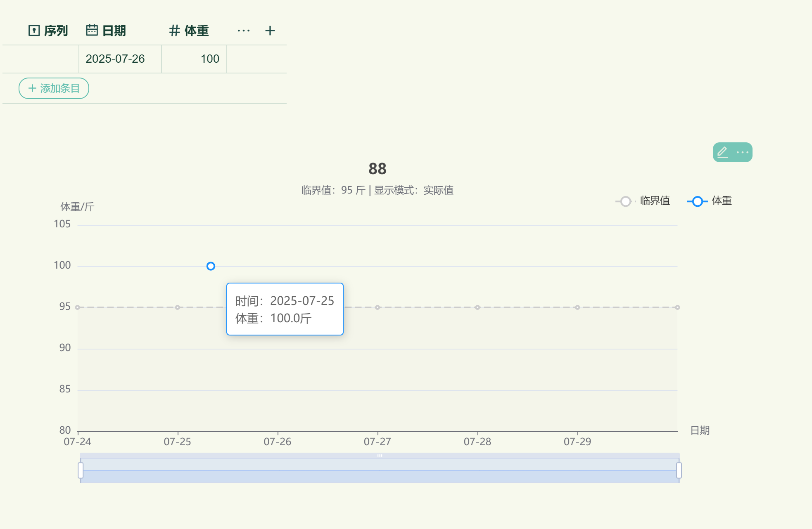The width and height of the screenshot is (812, 529).
Task: Click blue weight data point
Action: pyautogui.click(x=211, y=266)
